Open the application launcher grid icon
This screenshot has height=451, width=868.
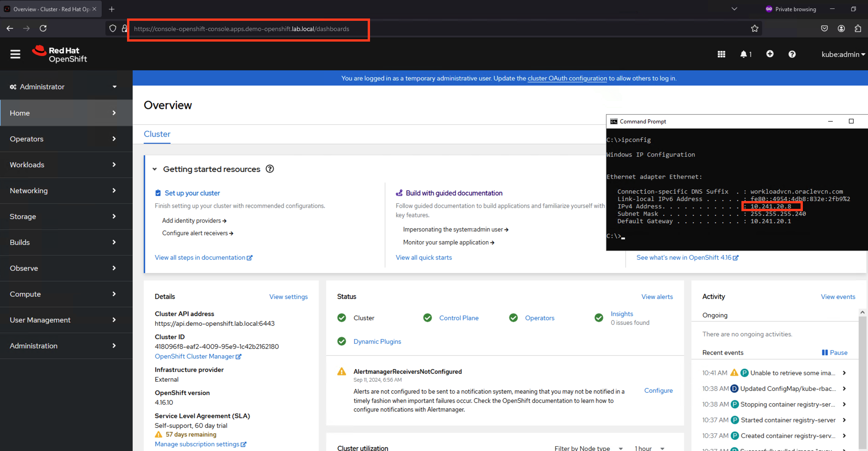[721, 54]
